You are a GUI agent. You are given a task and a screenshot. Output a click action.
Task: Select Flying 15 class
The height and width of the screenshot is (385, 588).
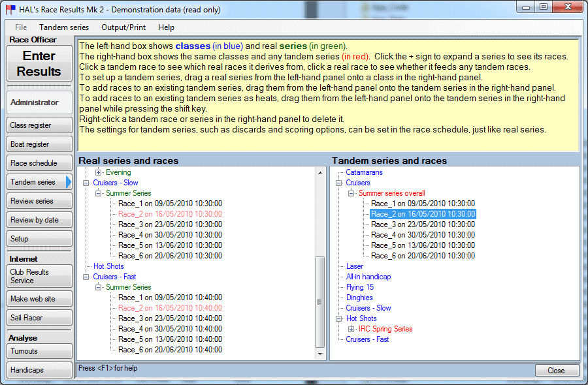(359, 287)
